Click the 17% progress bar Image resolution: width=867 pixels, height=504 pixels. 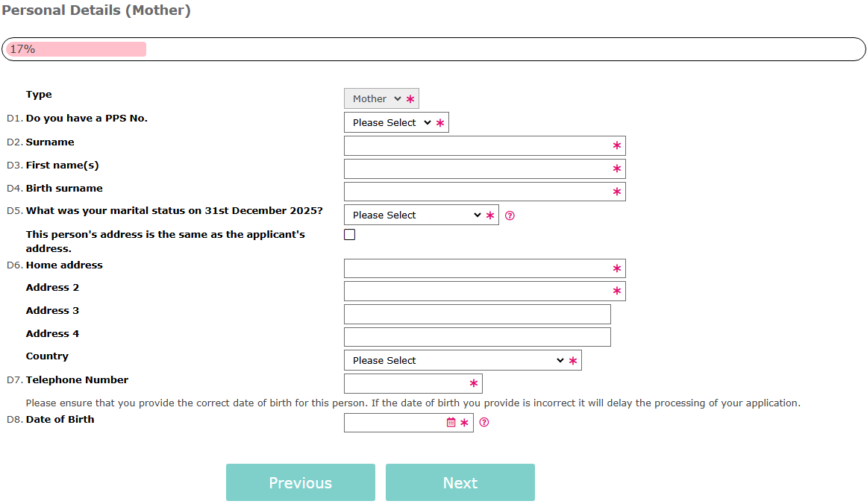coord(433,49)
